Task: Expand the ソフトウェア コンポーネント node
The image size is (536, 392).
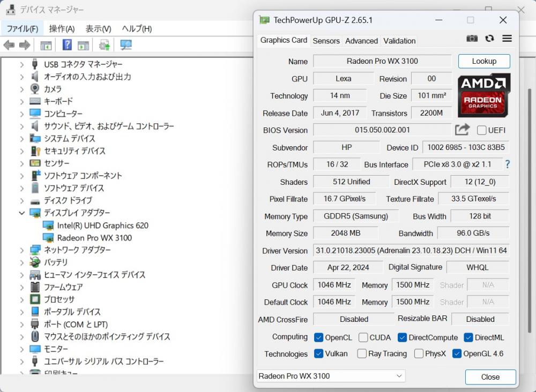Action: click(x=22, y=176)
